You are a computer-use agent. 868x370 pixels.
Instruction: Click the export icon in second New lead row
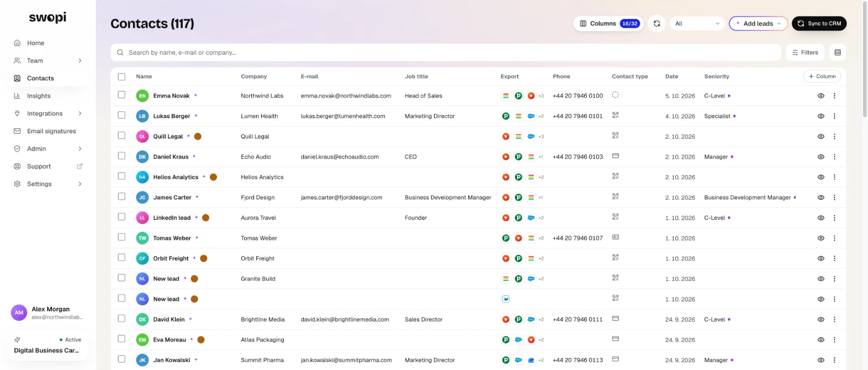click(505, 299)
